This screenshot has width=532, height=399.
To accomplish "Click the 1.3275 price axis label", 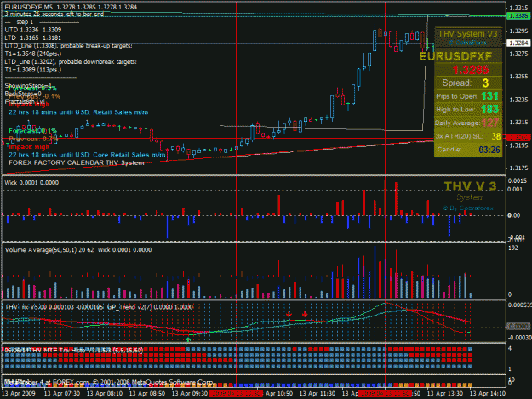I will [518, 54].
